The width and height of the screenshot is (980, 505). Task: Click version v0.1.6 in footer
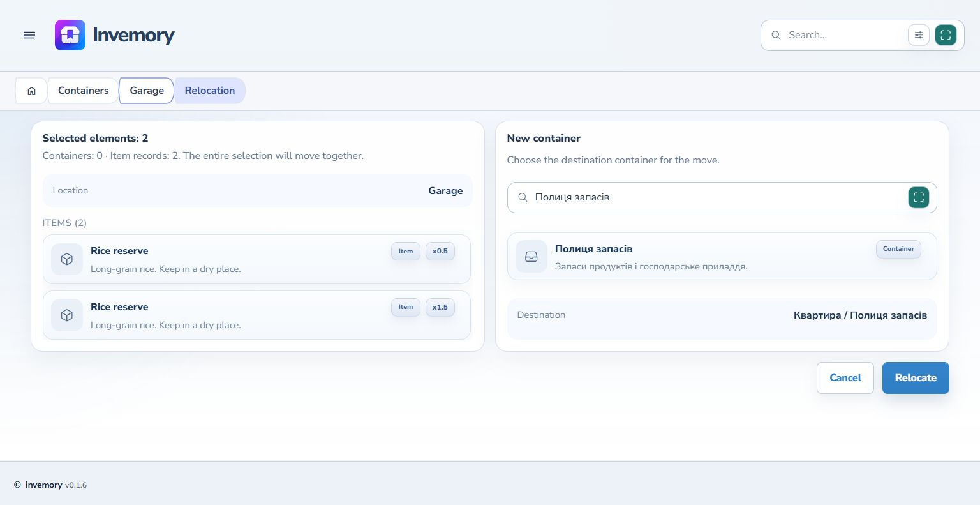pyautogui.click(x=76, y=485)
